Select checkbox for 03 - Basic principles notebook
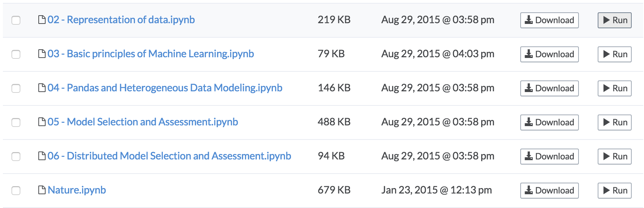The image size is (644, 208). coord(16,54)
